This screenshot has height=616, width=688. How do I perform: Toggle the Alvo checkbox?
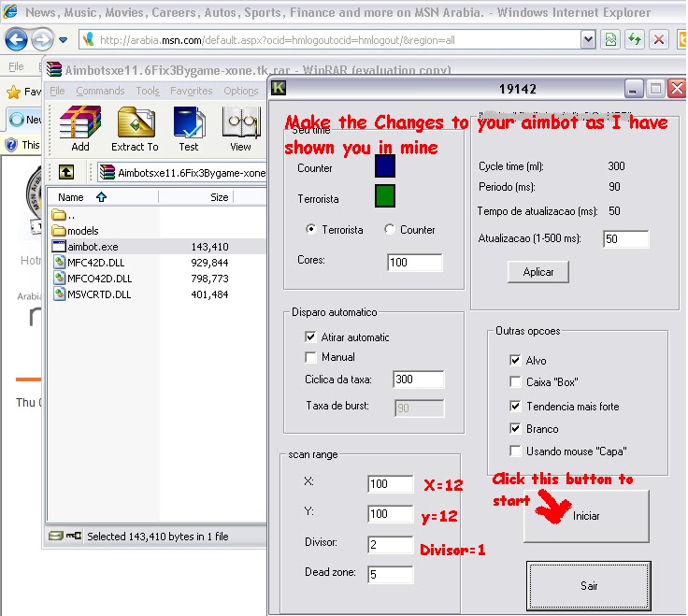pyautogui.click(x=515, y=360)
